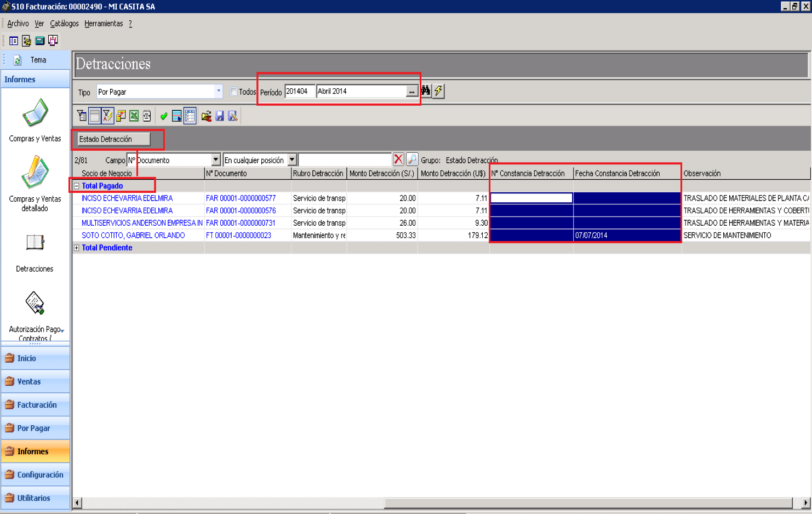Click the binoculars search icon beside Período
812x514 pixels.
pos(426,91)
